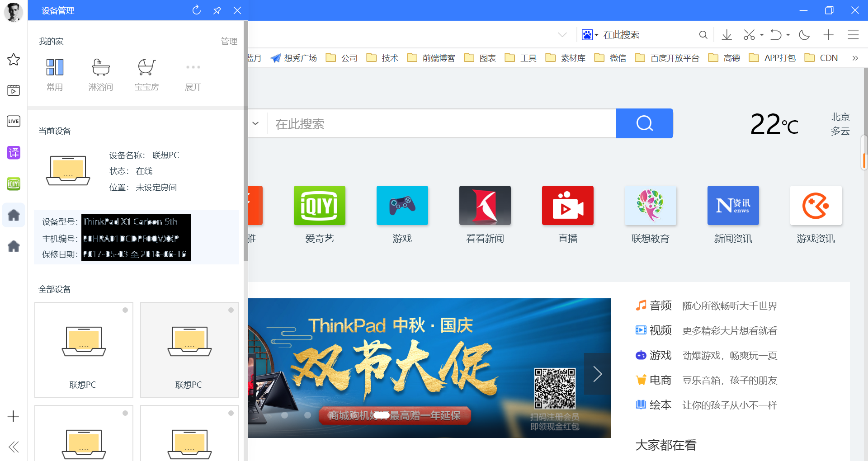Viewport: 868px width, 461px height.
Task: Open the address bar history dropdown
Action: click(562, 35)
